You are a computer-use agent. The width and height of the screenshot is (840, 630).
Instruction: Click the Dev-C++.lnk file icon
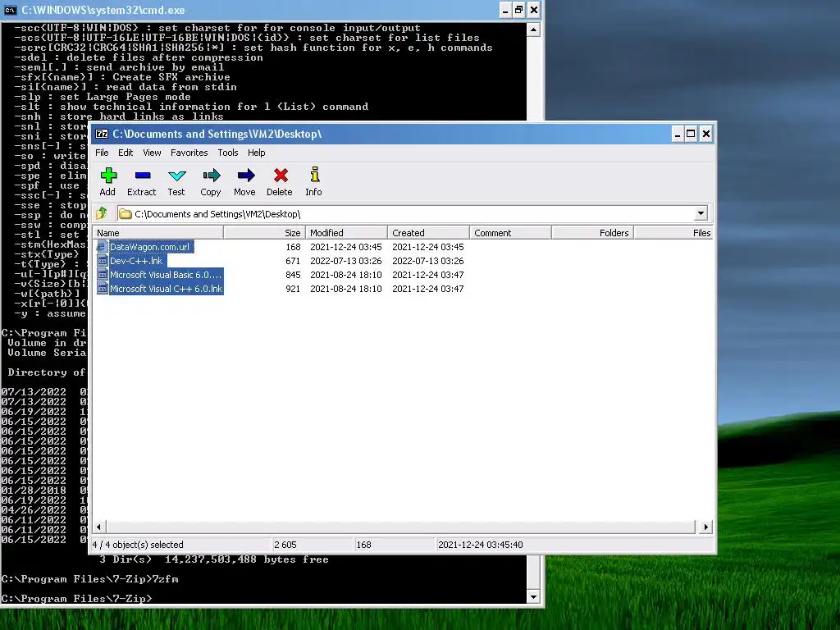(x=103, y=261)
